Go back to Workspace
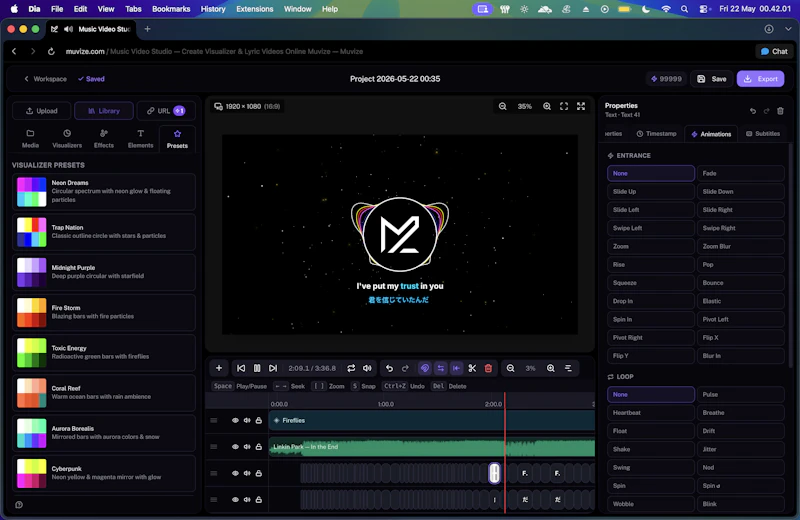Screen dimensions: 800x520 coord(45,79)
